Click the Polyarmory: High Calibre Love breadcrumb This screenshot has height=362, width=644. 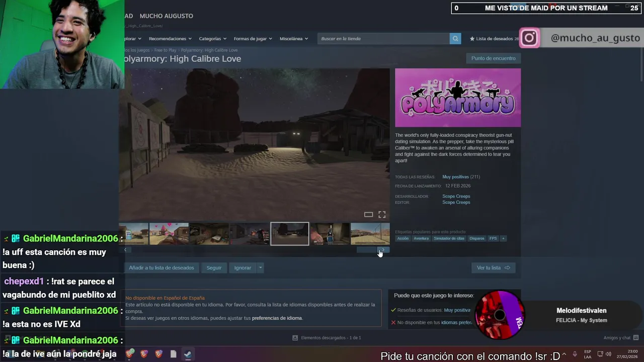(209, 50)
